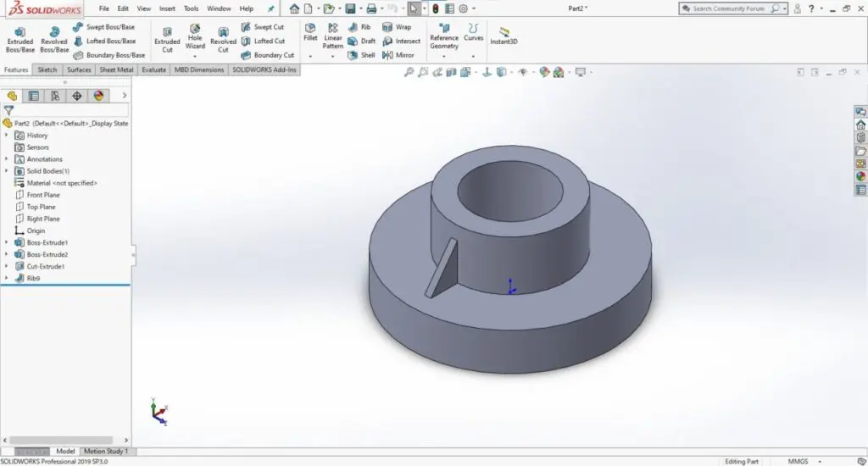Open the Appearances color wheel task pane
The image size is (868, 466).
coord(860,176)
